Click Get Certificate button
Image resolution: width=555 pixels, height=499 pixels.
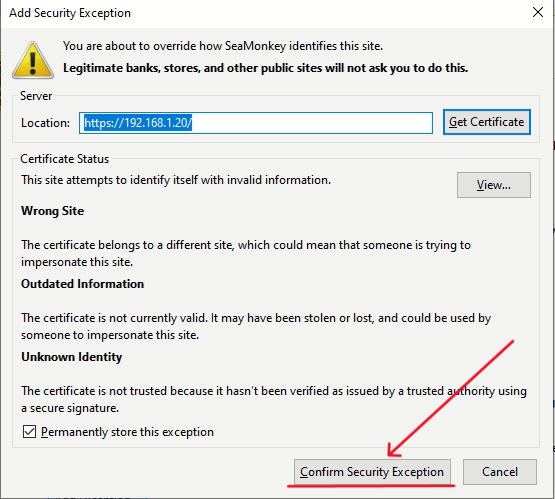coord(487,122)
